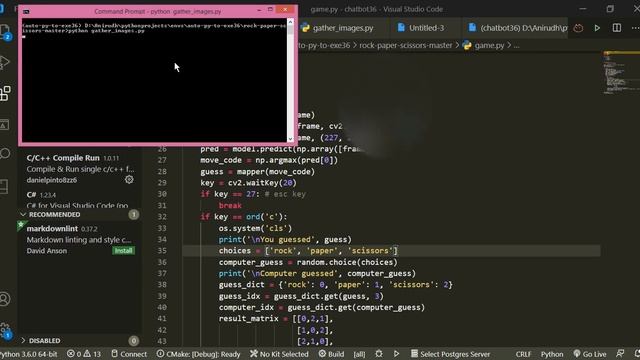Click the [all] build target selector
The height and width of the screenshot is (360, 640).
point(359,354)
